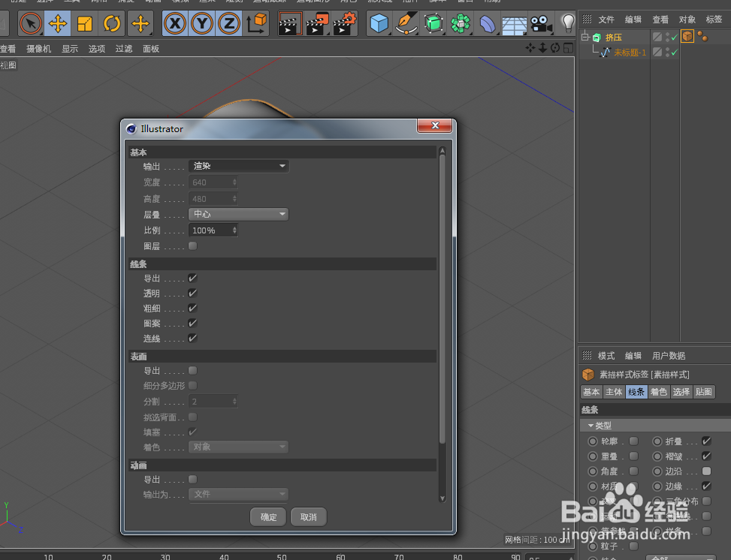
Task: Open 用户数据 menu in attribute manager
Action: point(669,356)
